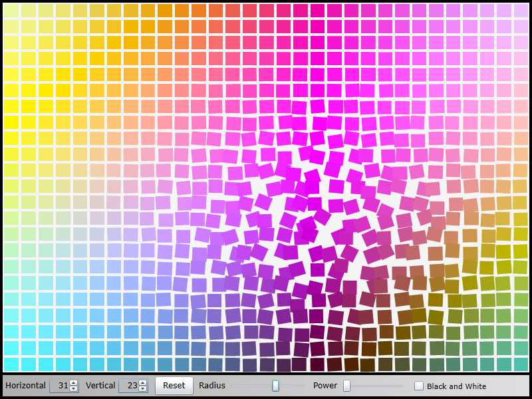532x399 pixels.
Task: Click the Power slider handle
Action: [x=346, y=386]
